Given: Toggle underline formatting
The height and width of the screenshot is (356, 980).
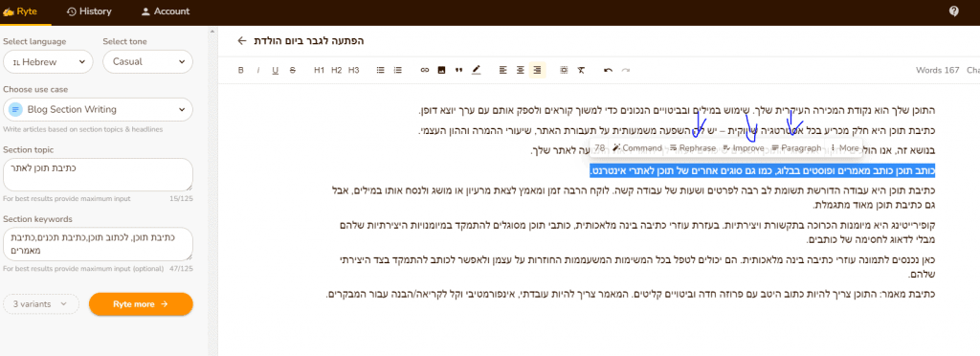Looking at the screenshot, I should 275,71.
